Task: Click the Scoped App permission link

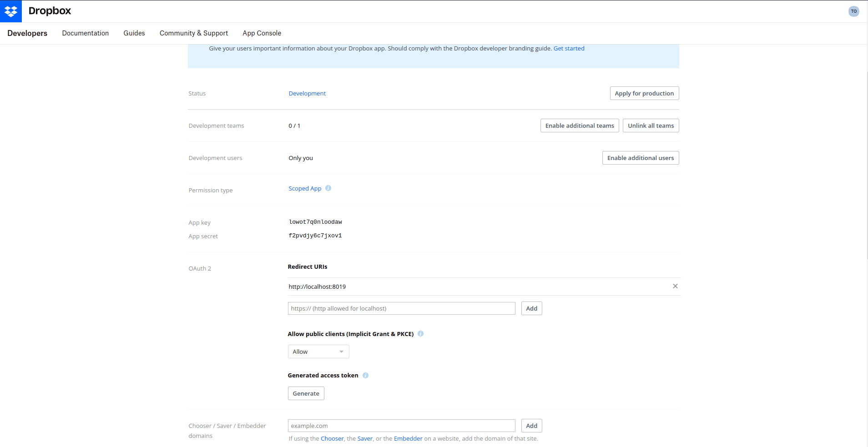Action: pyautogui.click(x=304, y=188)
